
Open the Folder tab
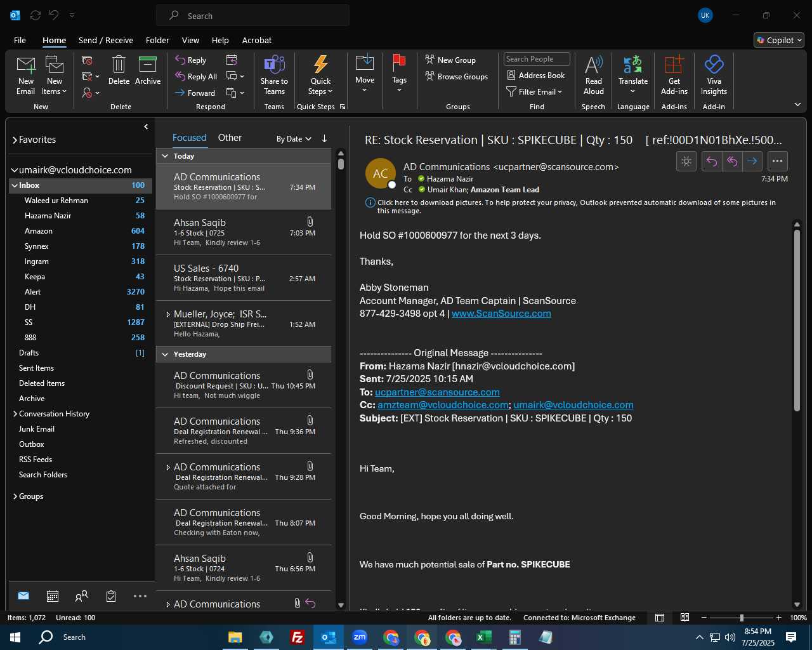point(157,40)
